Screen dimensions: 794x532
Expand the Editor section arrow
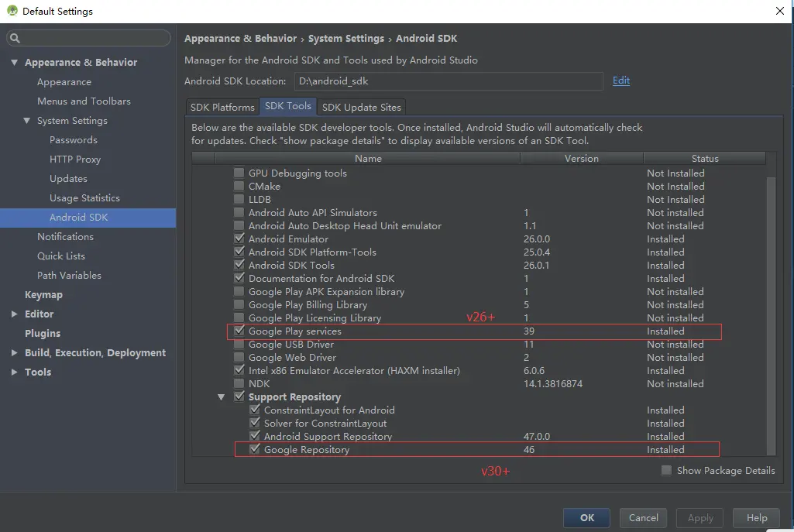14,314
